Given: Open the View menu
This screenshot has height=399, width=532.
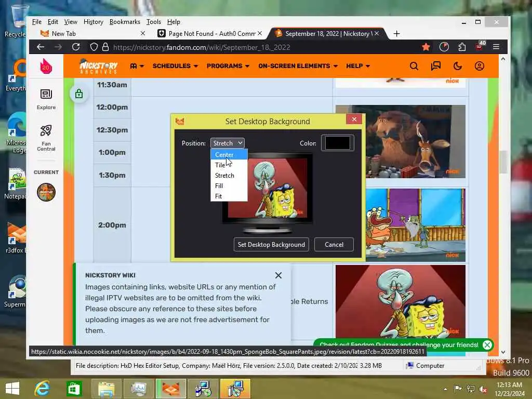Looking at the screenshot, I should coord(71,22).
